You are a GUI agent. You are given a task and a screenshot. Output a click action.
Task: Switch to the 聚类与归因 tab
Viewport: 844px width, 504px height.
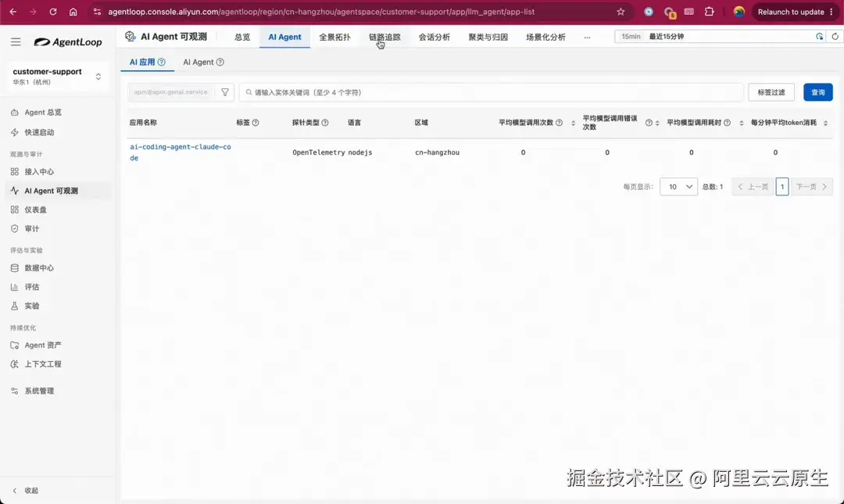point(488,37)
